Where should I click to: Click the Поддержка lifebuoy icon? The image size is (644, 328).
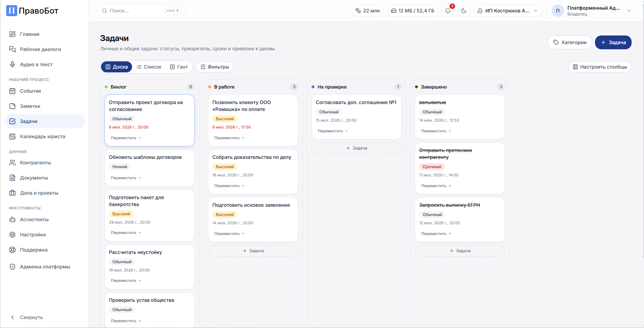[12, 250]
